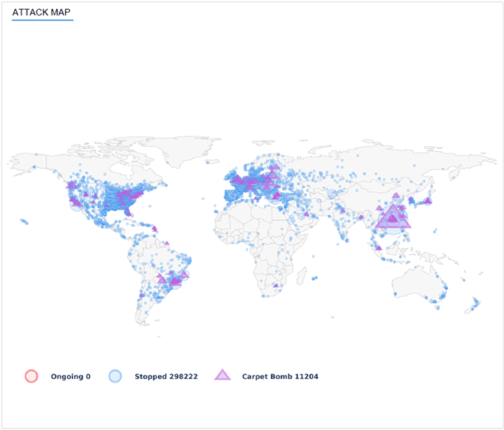This screenshot has width=504, height=430.
Task: Click the stopped circle on Brazil's southeast coast
Action: point(185,275)
